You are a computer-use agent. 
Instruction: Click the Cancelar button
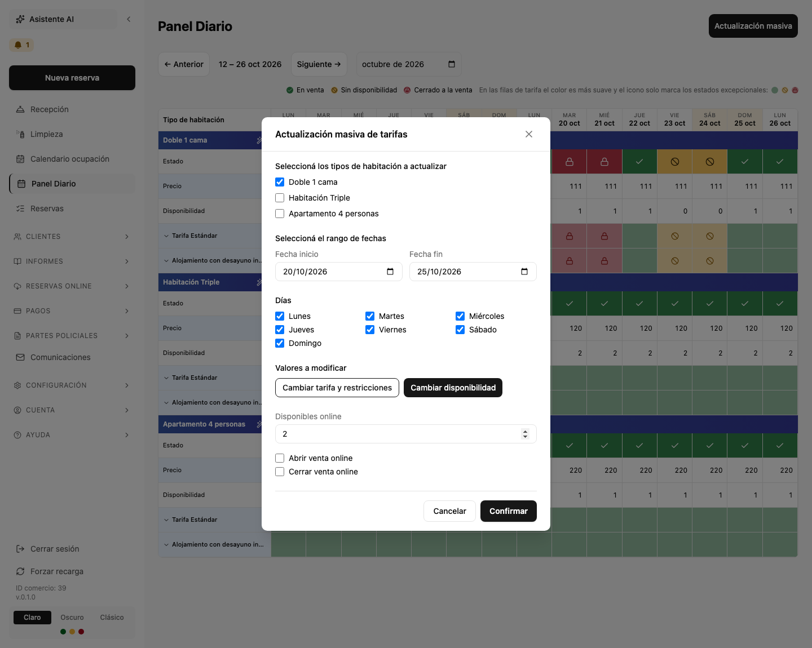point(449,511)
